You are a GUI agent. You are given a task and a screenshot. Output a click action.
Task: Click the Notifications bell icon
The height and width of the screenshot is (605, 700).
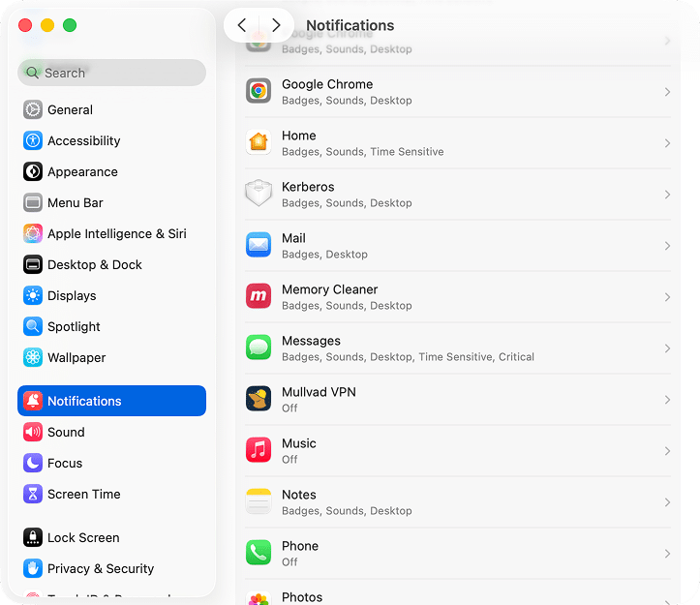(x=33, y=401)
